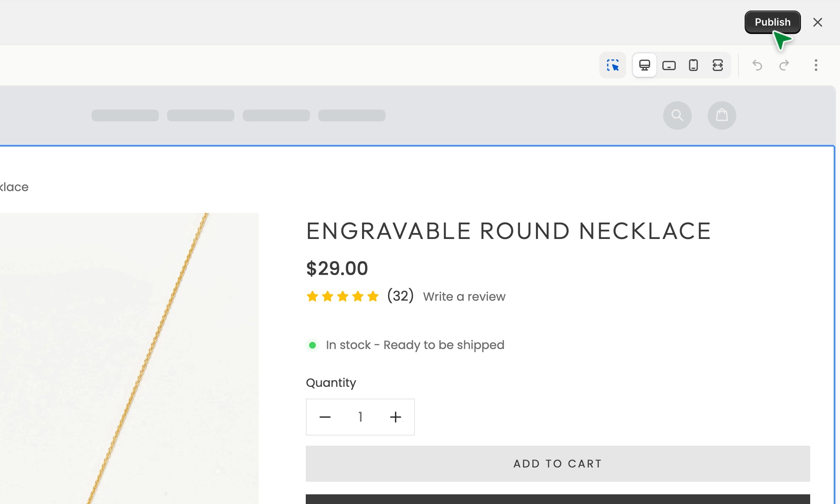The height and width of the screenshot is (504, 840).
Task: Click the five-star rating
Action: (x=342, y=297)
